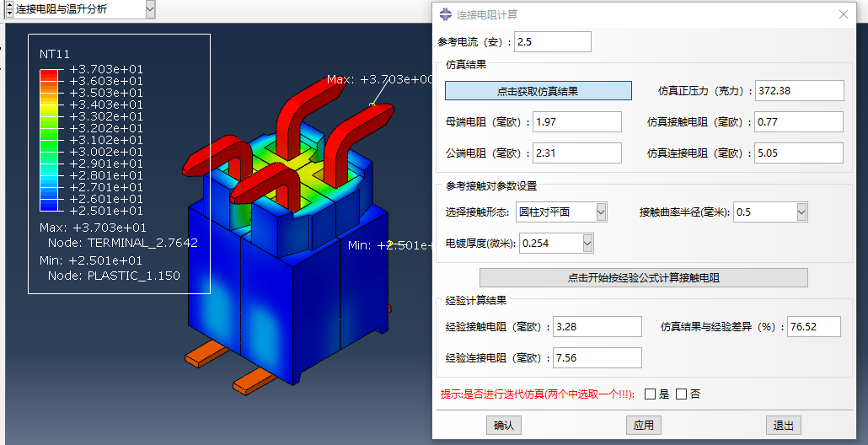Image resolution: width=868 pixels, height=445 pixels.
Task: Close the 连接电阻计算 dialog
Action: coord(843,14)
